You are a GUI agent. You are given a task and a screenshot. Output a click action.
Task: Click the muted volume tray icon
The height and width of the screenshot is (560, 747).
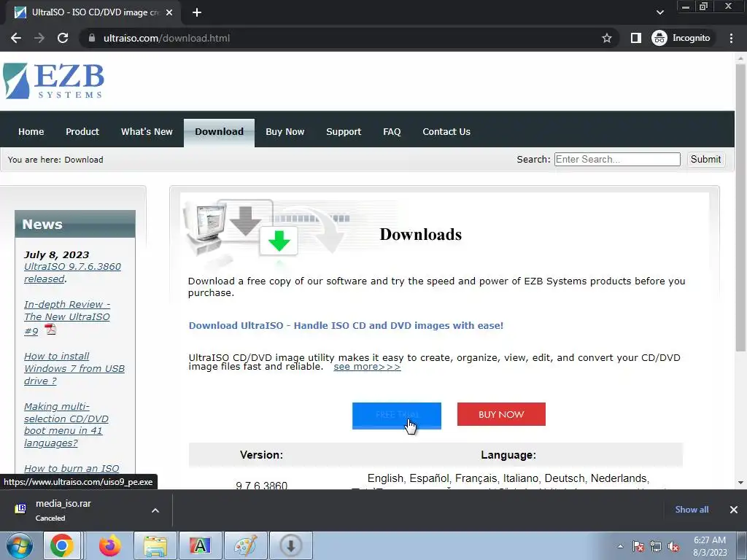click(x=673, y=546)
